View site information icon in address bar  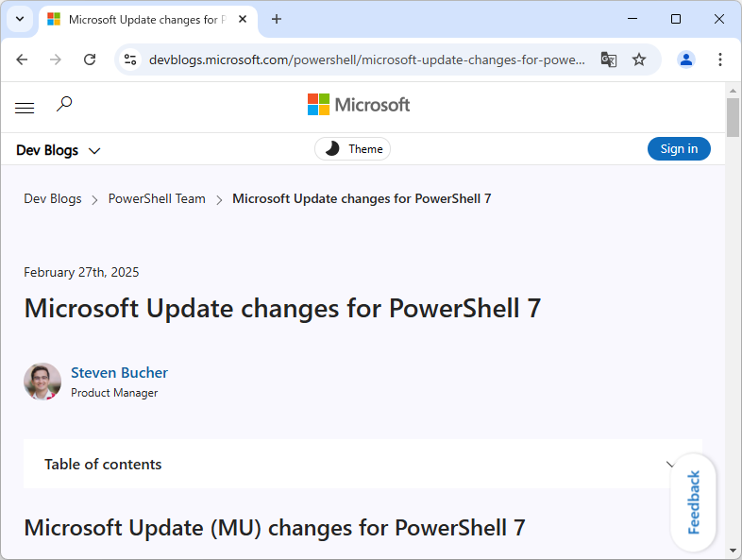point(130,59)
